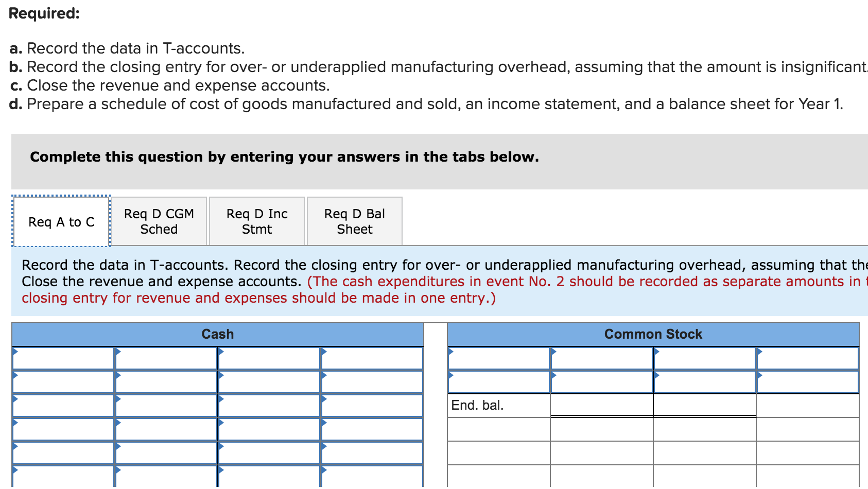Select the Req A to C tab
Screen dimensions: 868x489
coord(61,221)
